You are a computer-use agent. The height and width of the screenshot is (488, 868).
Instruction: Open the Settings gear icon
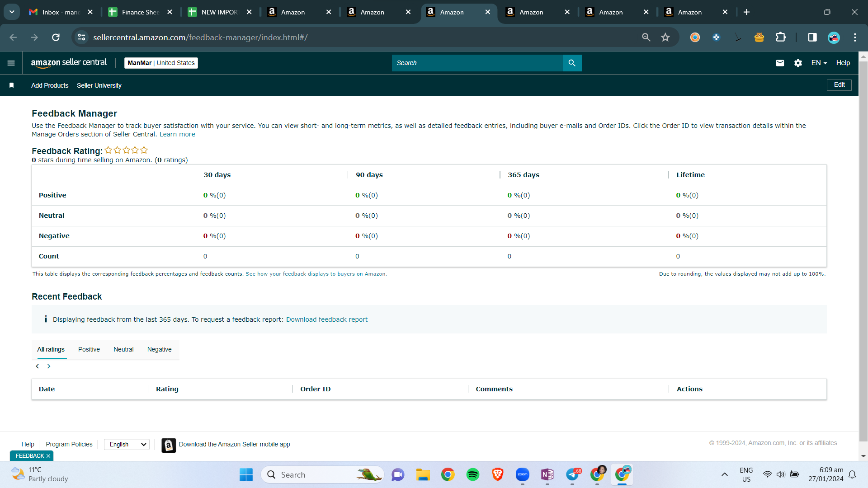click(798, 63)
